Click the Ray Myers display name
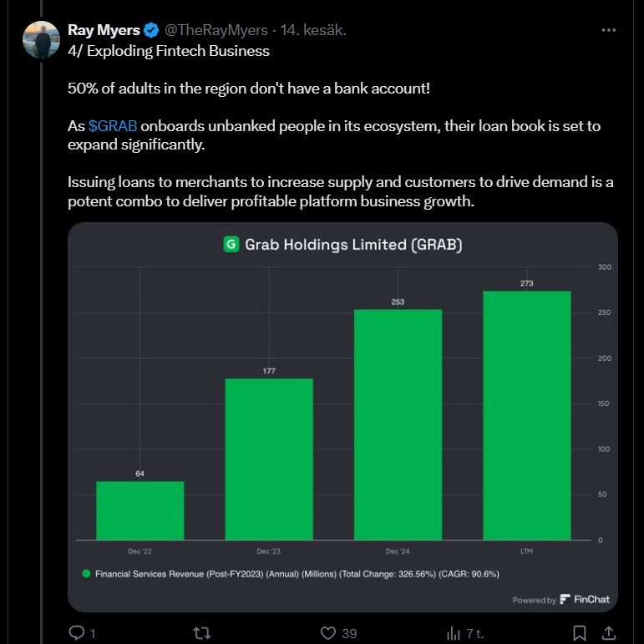Viewport: 644px width, 644px height. (x=103, y=30)
